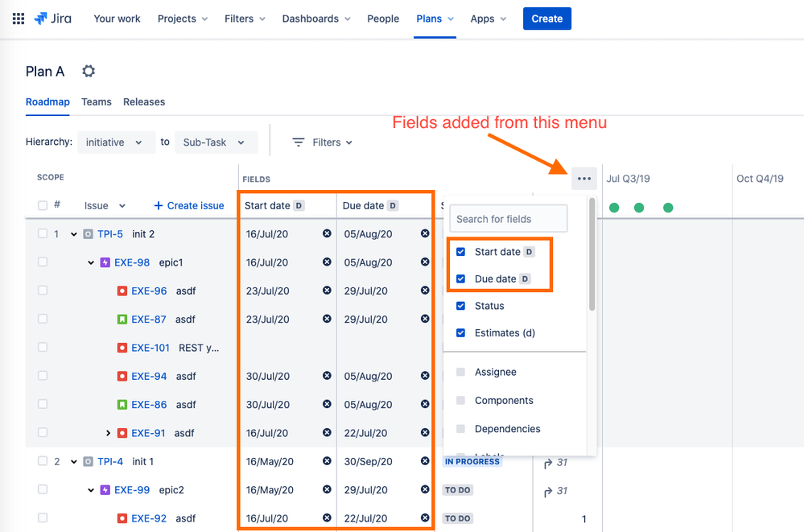804x532 pixels.
Task: Switch to the Teams tab
Action: 97,101
